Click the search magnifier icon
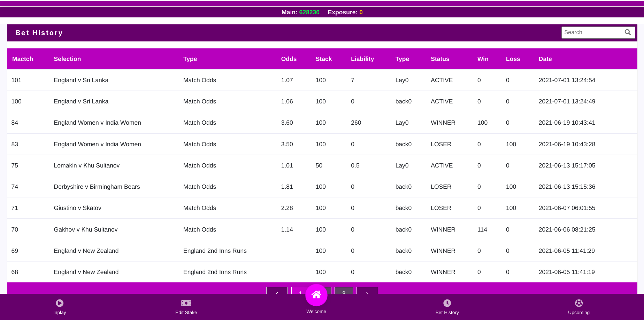The image size is (644, 320). pos(628,32)
